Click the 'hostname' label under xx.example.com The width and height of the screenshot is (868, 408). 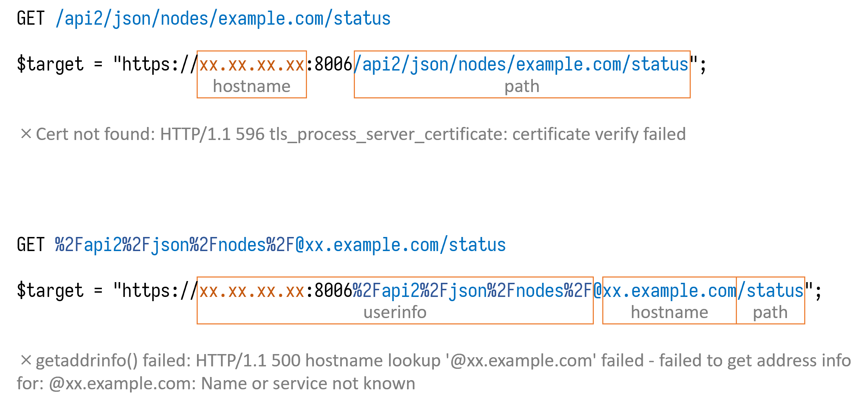pos(669,312)
